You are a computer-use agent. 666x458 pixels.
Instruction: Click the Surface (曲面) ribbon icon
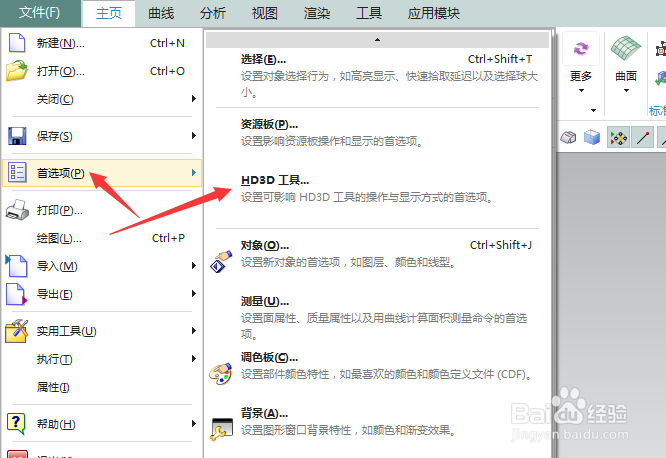click(x=626, y=48)
